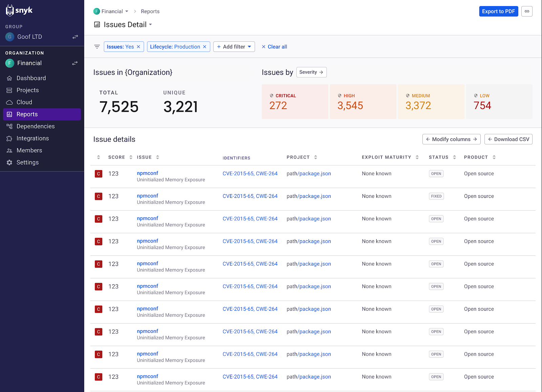The image size is (542, 392).
Task: Remove the Lifecycle: Production filter
Action: (205, 47)
